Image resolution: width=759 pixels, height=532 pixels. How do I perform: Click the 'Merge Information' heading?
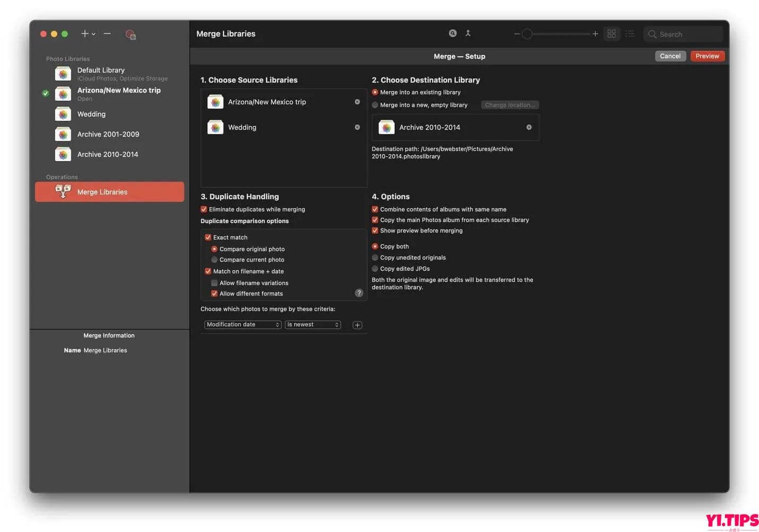click(x=109, y=335)
